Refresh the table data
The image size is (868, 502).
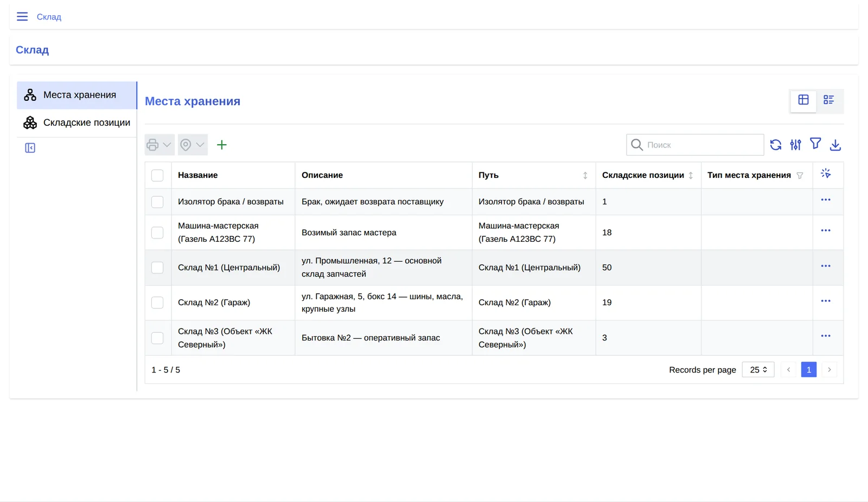pyautogui.click(x=776, y=145)
